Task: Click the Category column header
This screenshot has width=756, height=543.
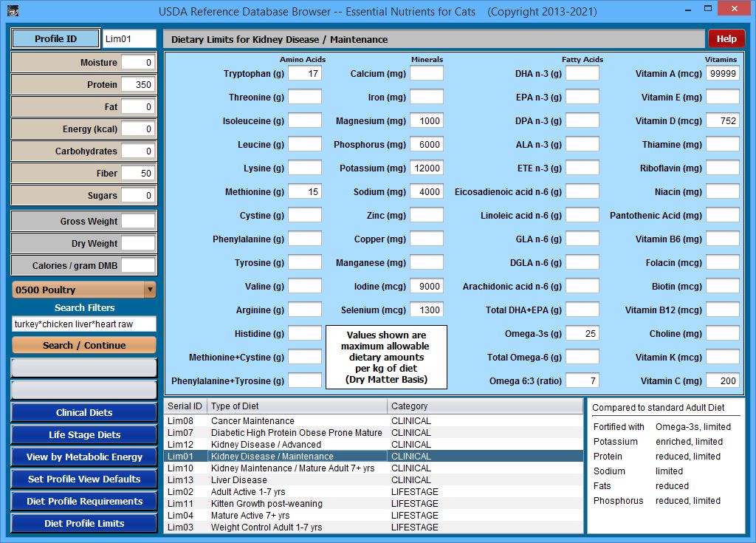Action: (x=484, y=406)
